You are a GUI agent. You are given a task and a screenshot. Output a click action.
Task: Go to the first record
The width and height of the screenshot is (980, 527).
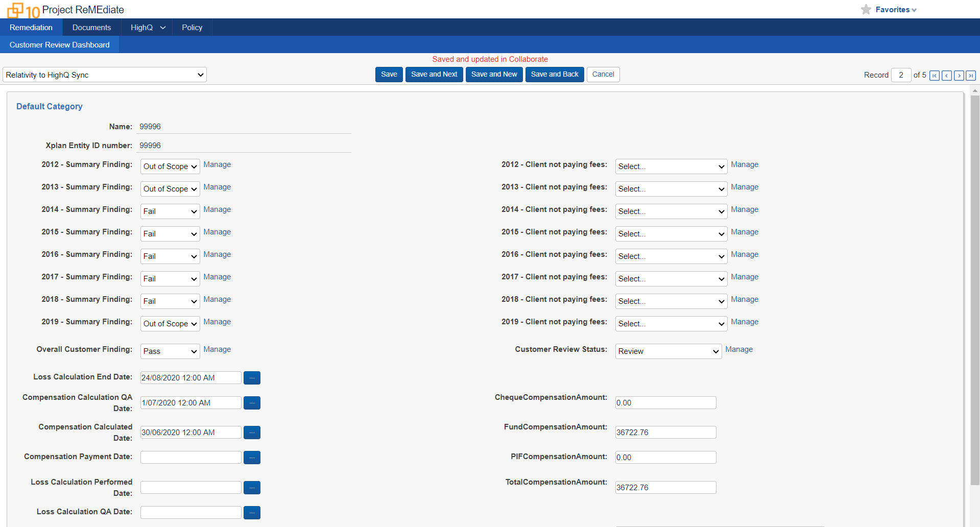click(x=934, y=75)
